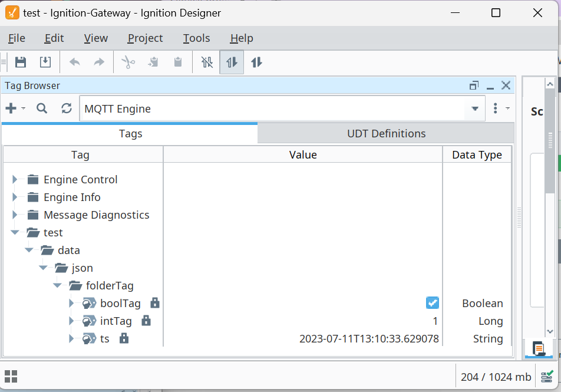Screen dimensions: 561x392
Task: Click the add tag plus icon
Action: click(11, 108)
